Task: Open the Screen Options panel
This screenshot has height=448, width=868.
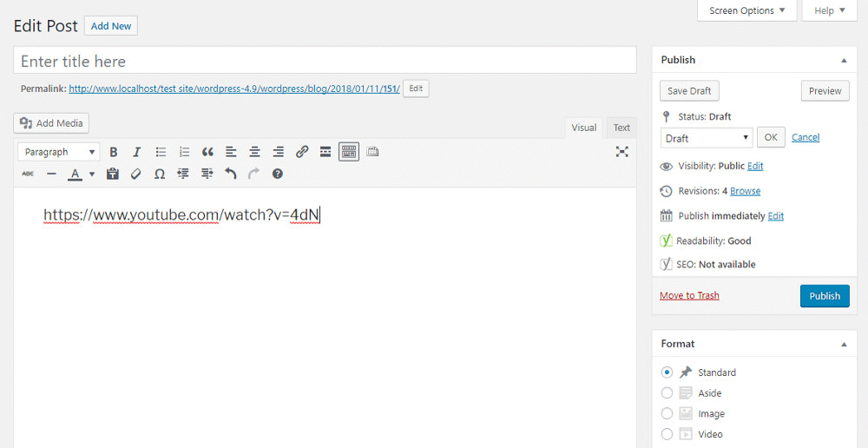Action: pyautogui.click(x=746, y=10)
